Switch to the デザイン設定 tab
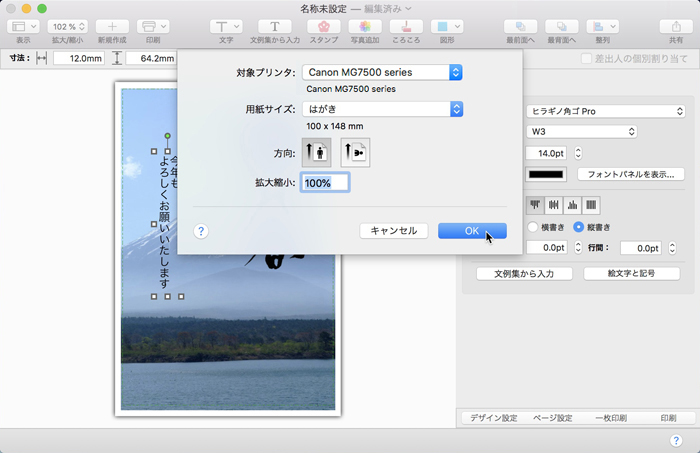This screenshot has height=453, width=700. tap(494, 418)
